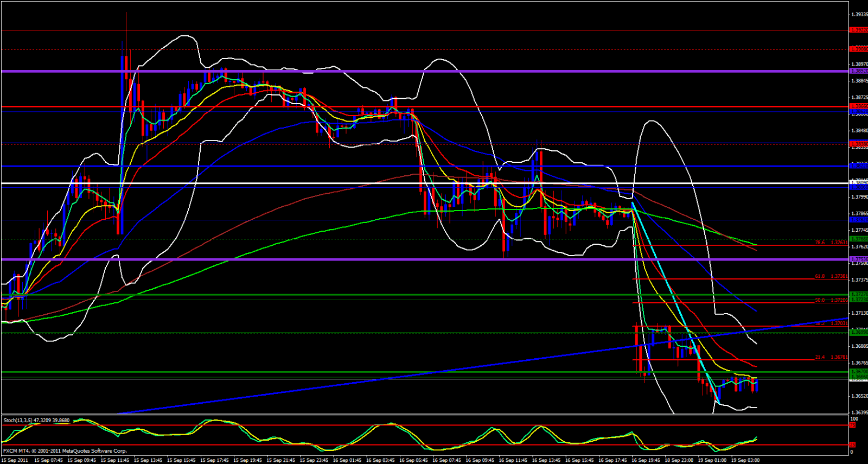Click the FXCM MT4 copyright text
Screen dimensions: 868x464
[x=65, y=450]
